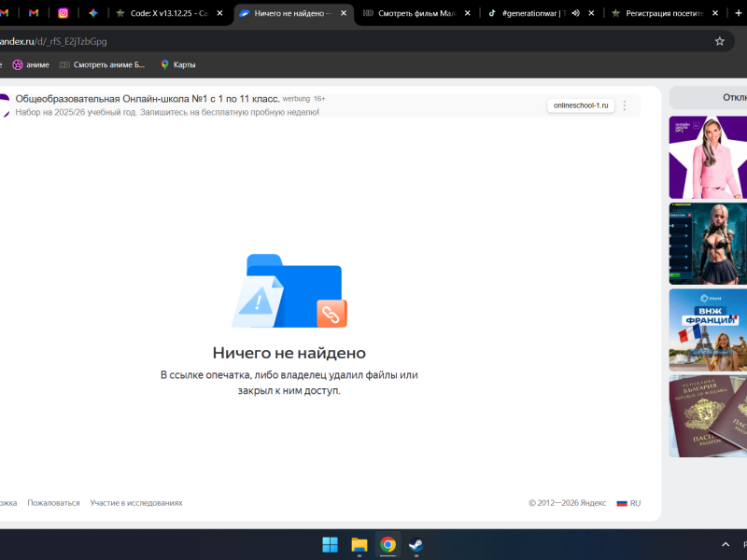Open Steam from the taskbar
This screenshot has width=747, height=560.
tap(416, 545)
